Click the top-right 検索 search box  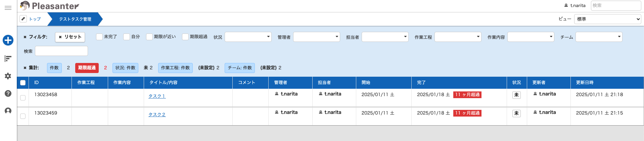tap(616, 5)
